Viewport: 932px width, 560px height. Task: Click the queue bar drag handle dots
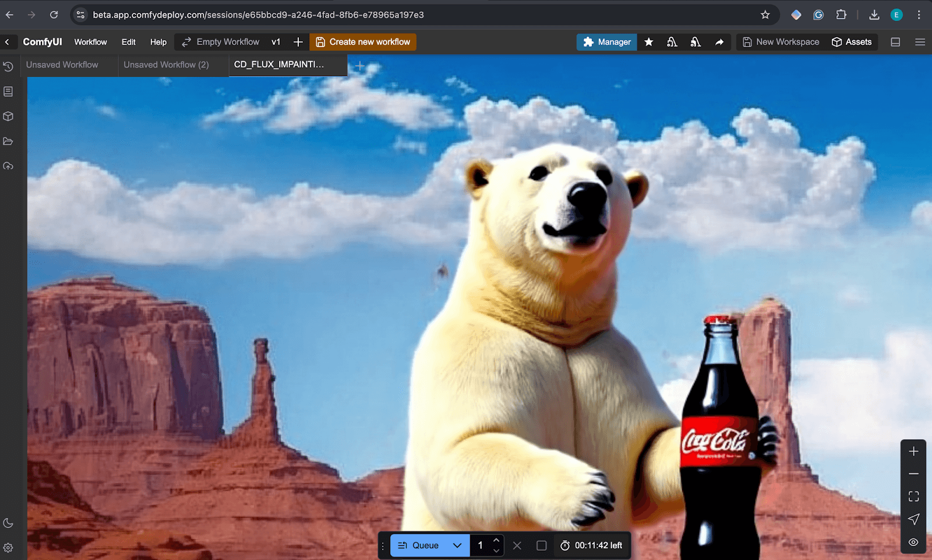[x=383, y=545]
